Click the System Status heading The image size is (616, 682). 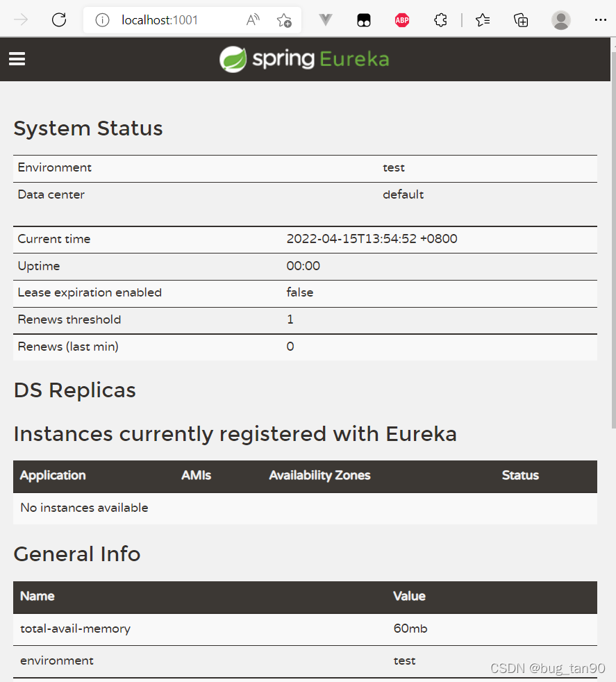[88, 128]
